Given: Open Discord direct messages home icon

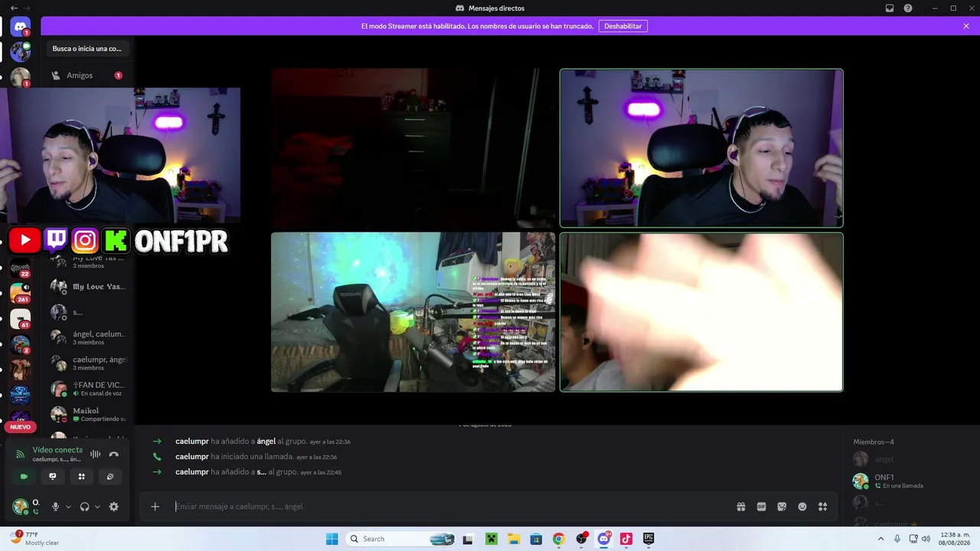Looking at the screenshot, I should click(20, 27).
